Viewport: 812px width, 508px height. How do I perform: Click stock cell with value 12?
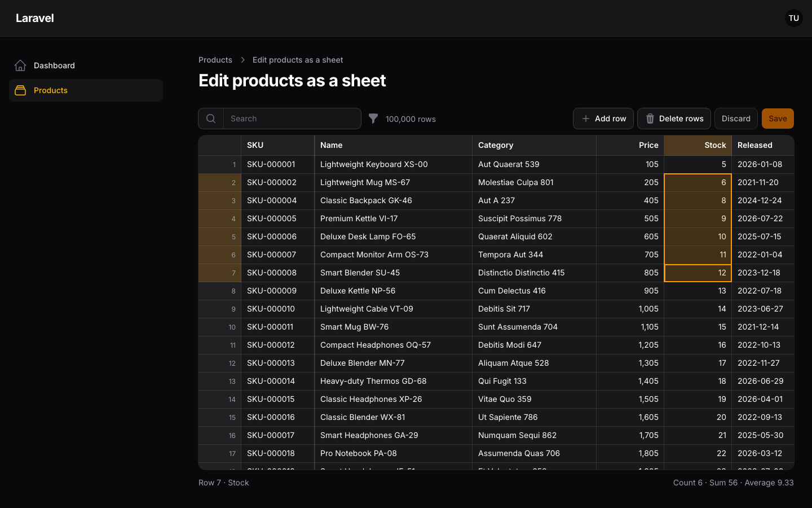pos(698,273)
